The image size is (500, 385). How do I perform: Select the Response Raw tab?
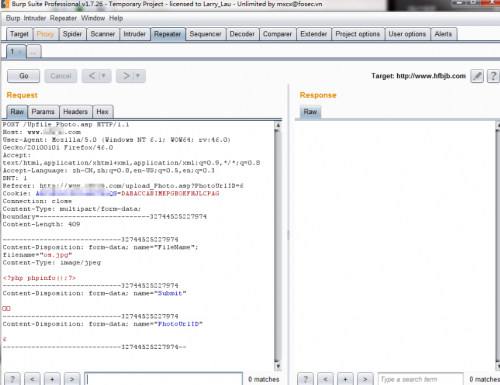pos(310,112)
